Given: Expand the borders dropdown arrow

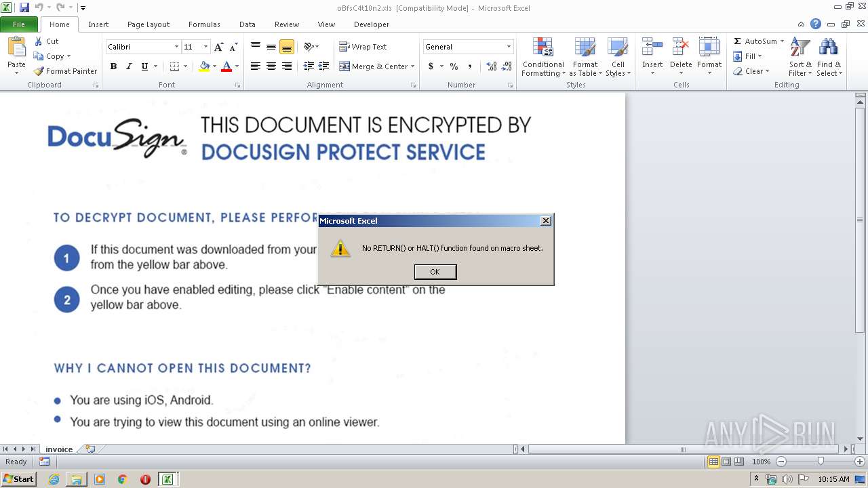Looking at the screenshot, I should (x=185, y=66).
